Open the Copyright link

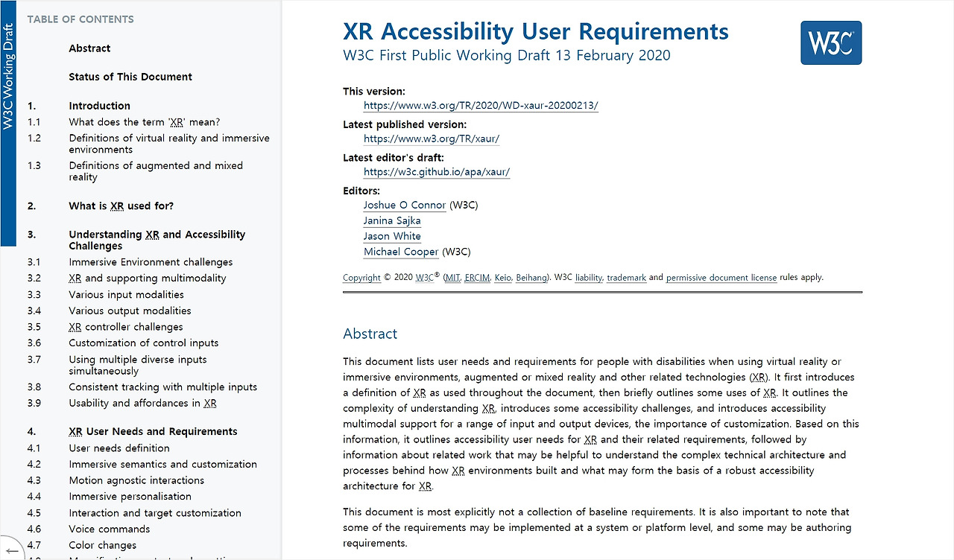pos(361,277)
